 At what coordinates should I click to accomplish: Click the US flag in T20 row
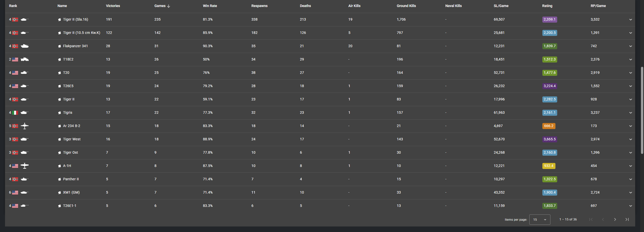tap(15, 73)
